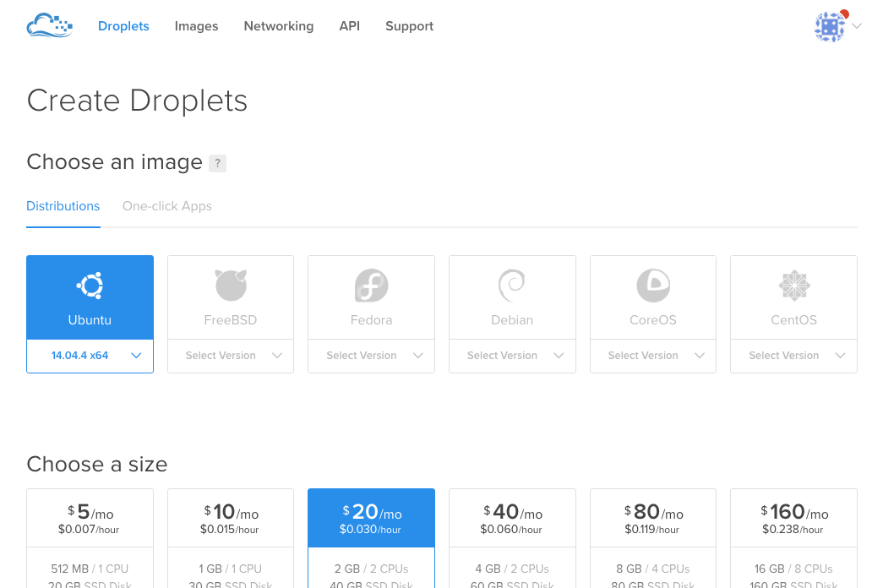Open Fedora Select Version dropdown
The image size is (883, 588).
[372, 356]
